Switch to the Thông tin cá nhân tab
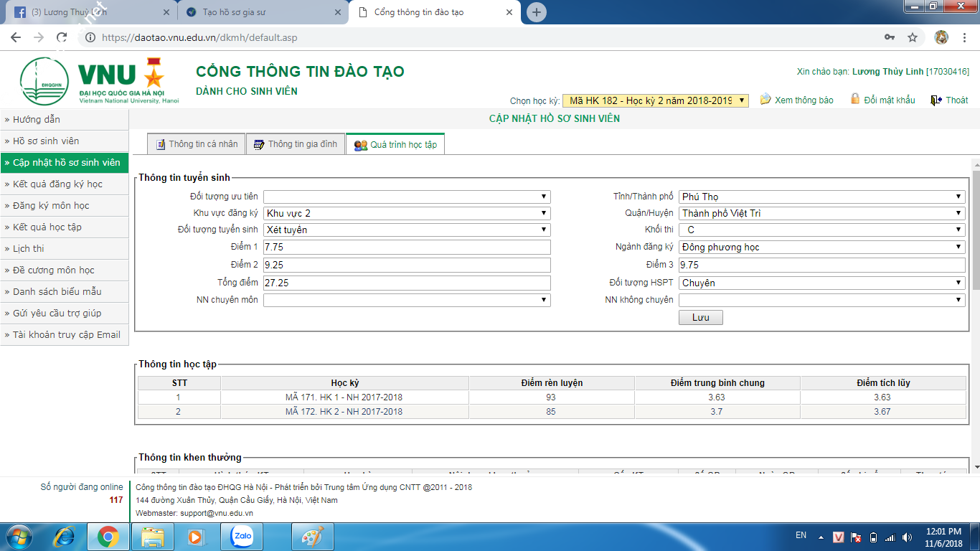The image size is (980, 551). point(197,144)
